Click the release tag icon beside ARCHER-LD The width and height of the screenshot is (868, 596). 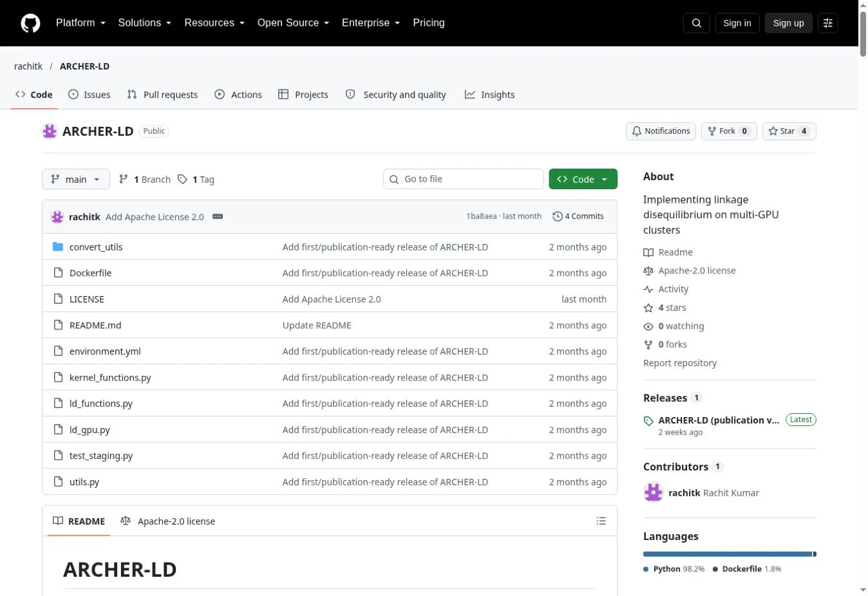pyautogui.click(x=648, y=421)
